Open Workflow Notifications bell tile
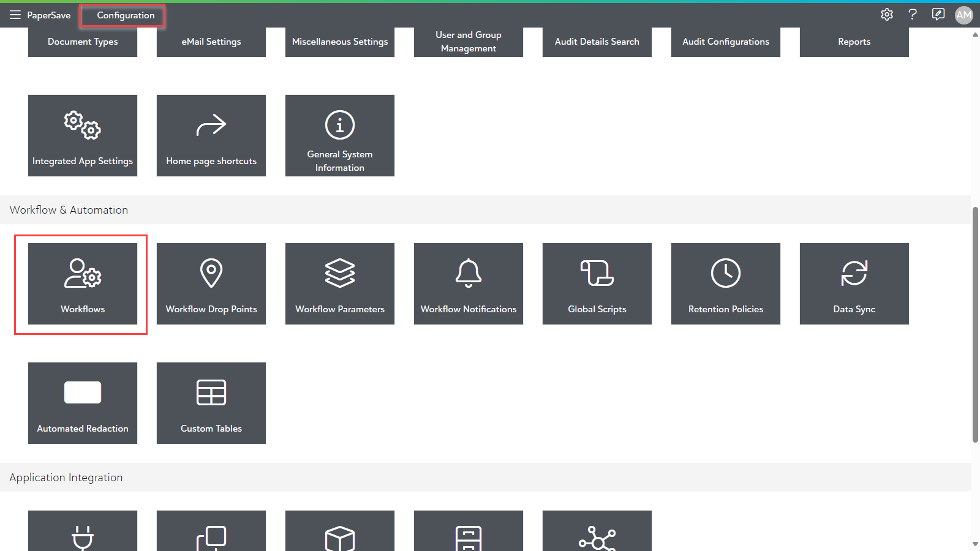980x551 pixels. 469,283
